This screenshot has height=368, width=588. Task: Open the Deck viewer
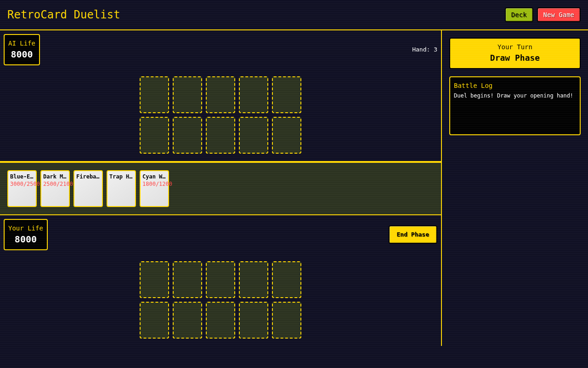click(519, 14)
